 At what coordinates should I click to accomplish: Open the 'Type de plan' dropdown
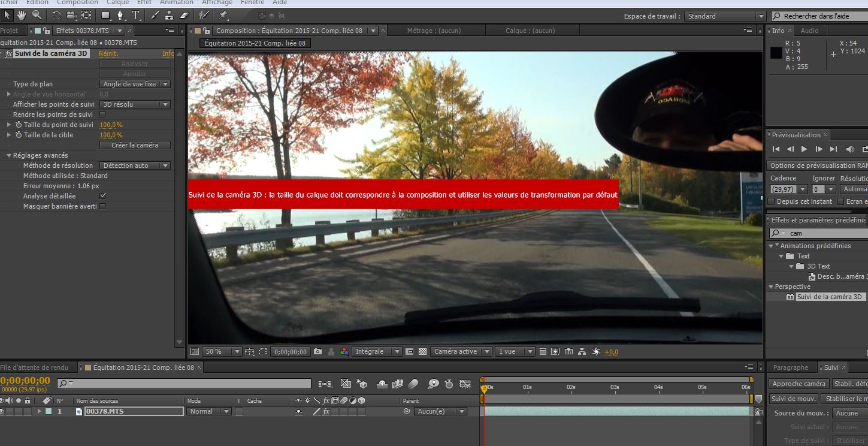click(x=135, y=85)
